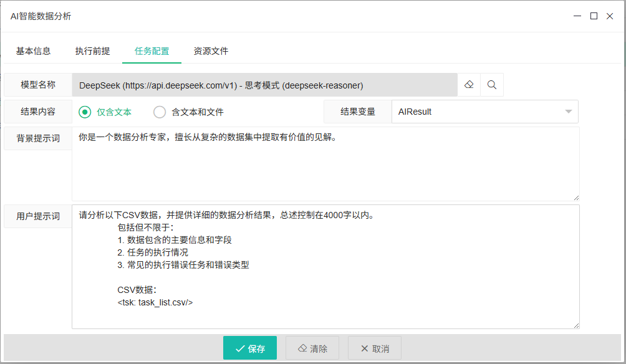Viewport: 626px width, 364px height.
Task: Click the eraser icon beside model name
Action: pyautogui.click(x=469, y=85)
